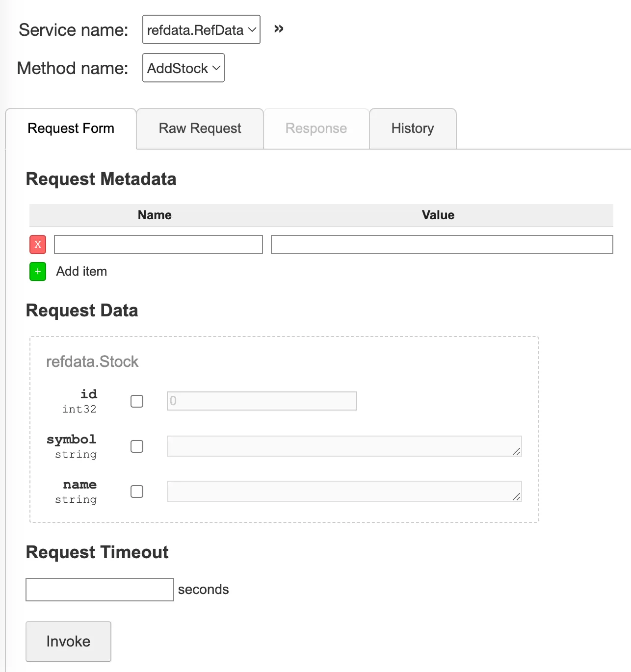The image size is (631, 672).
Task: Open the History tab
Action: point(412,128)
